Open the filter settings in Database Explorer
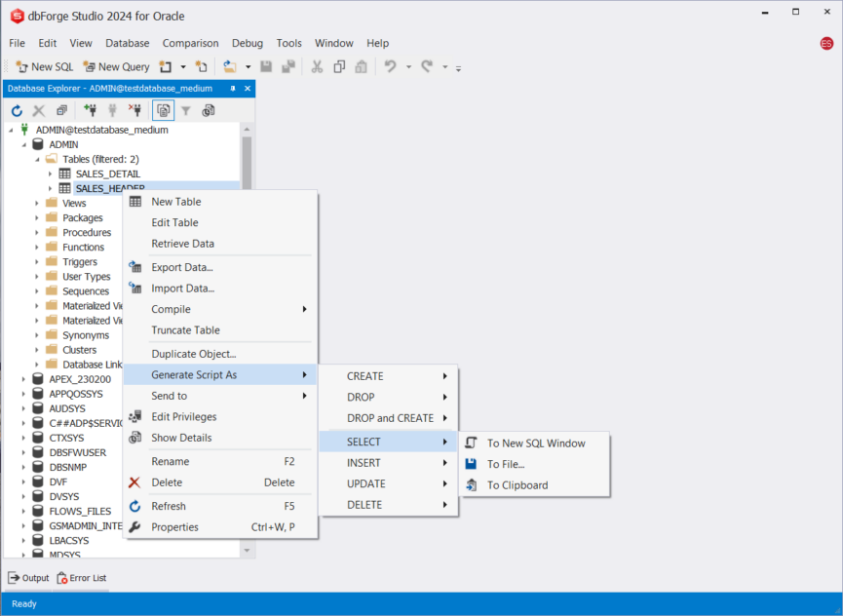This screenshot has width=843, height=616. click(185, 110)
